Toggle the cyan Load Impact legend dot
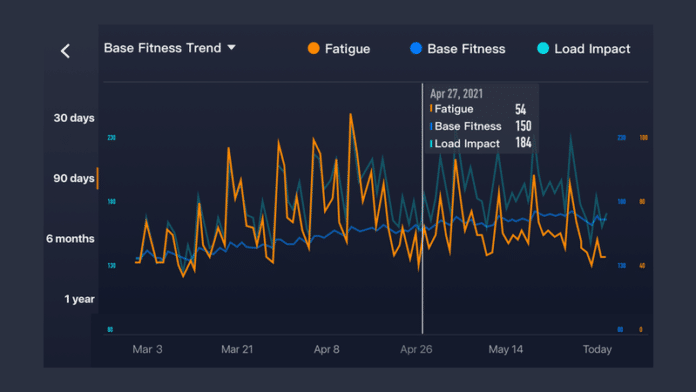Viewport: 696px width, 392px height. point(543,48)
